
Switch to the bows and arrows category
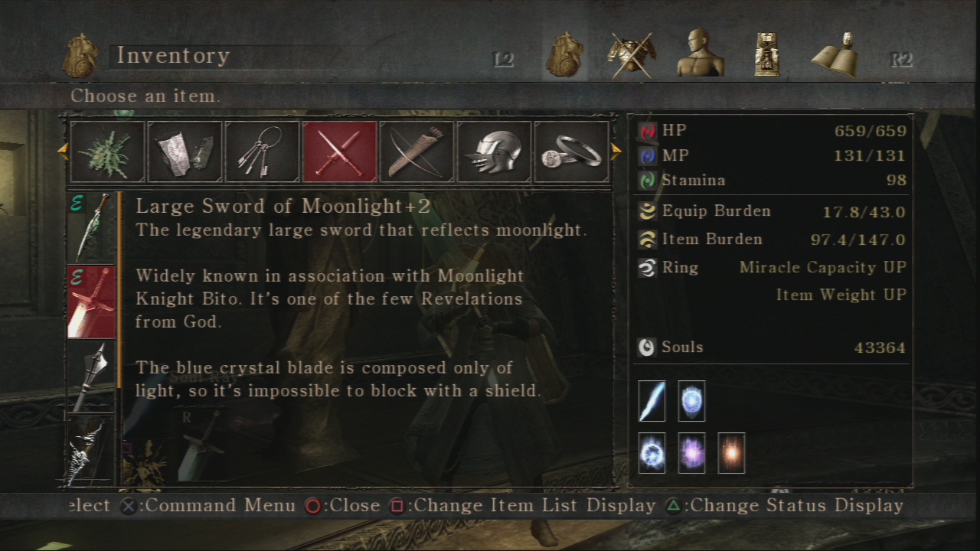pos(416,152)
